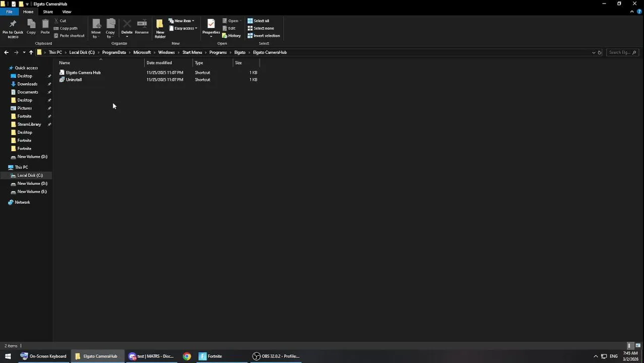The width and height of the screenshot is (644, 363).
Task: Click Invert selection in ribbon
Action: [x=264, y=36]
